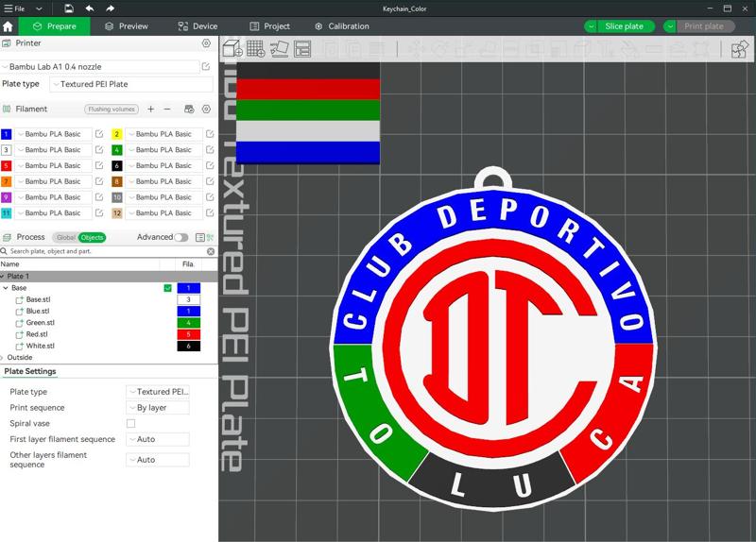Click the Slice plate button
Image resolution: width=756 pixels, height=542 pixels.
(626, 26)
